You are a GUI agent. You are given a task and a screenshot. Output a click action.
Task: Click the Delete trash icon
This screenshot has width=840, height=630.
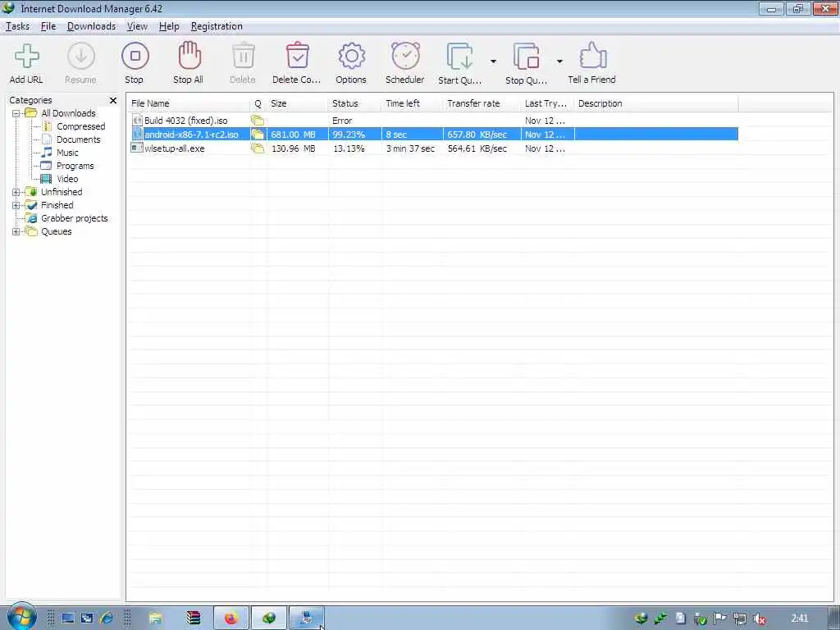click(x=243, y=56)
